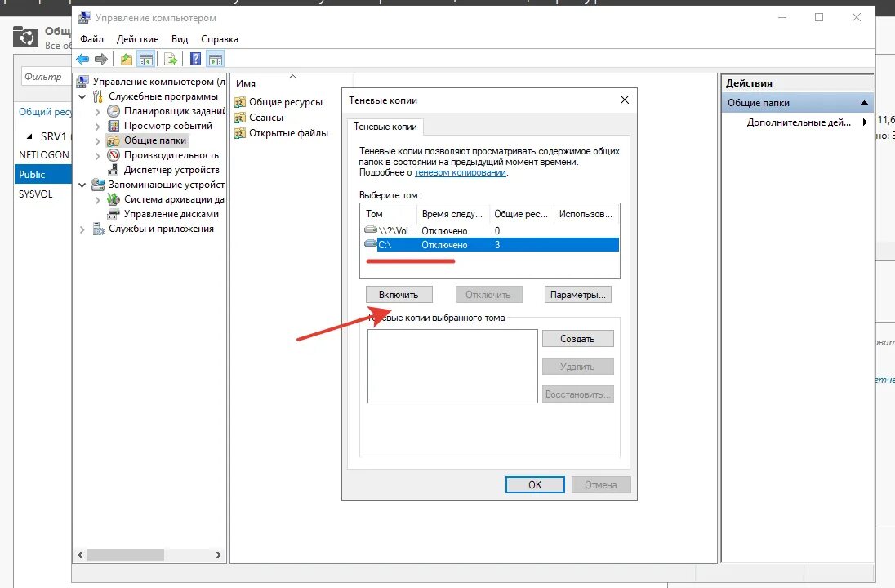Expand the Система архивации данных node
This screenshot has width=895, height=588.
98,200
